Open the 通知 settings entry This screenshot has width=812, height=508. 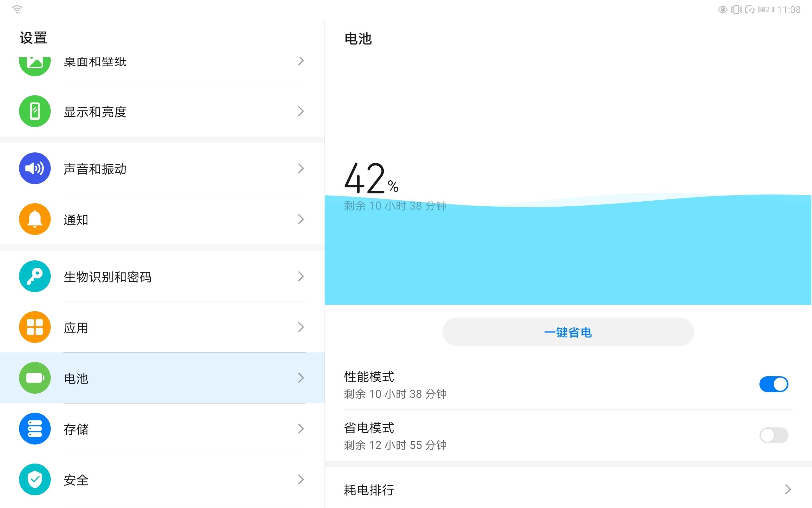[162, 219]
